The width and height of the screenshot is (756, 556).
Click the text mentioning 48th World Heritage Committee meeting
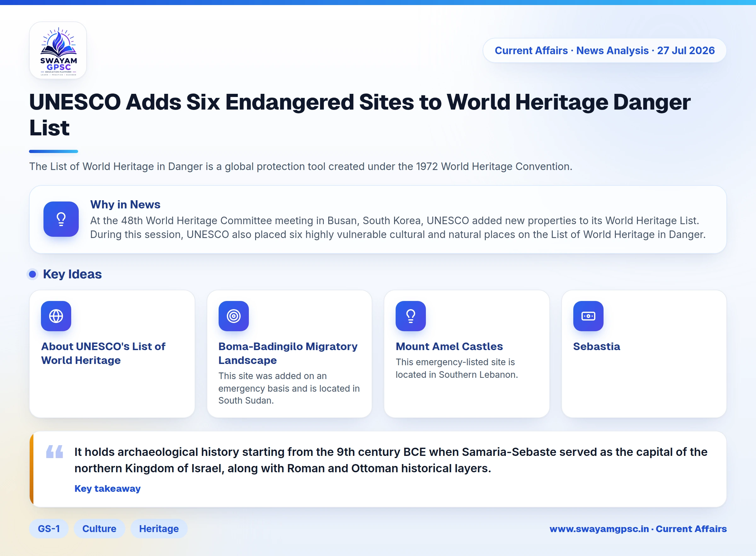click(398, 228)
